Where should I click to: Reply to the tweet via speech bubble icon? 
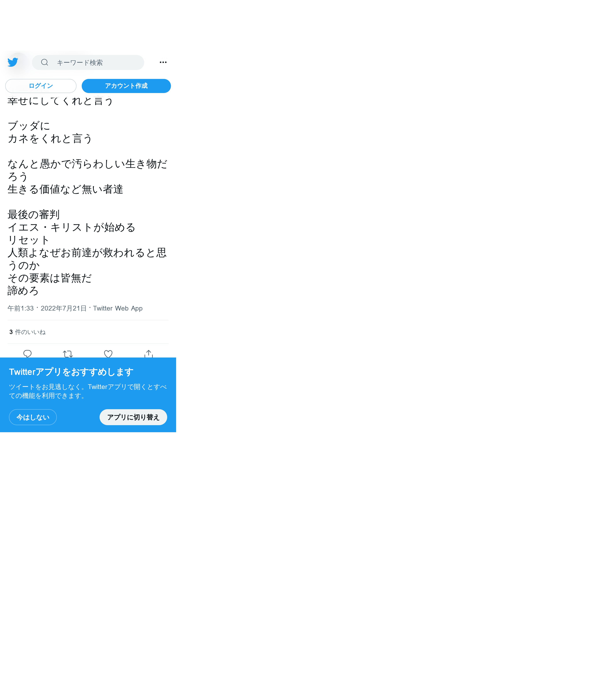[27, 353]
